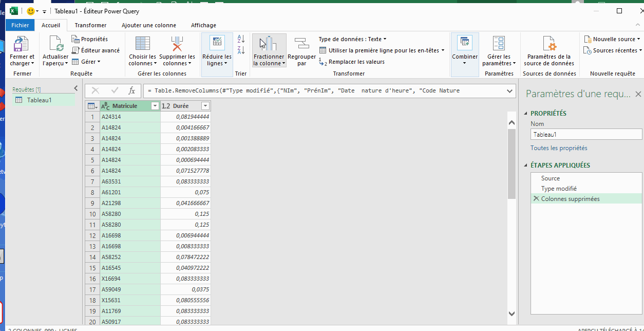Open the Éditeur avancé

point(96,50)
